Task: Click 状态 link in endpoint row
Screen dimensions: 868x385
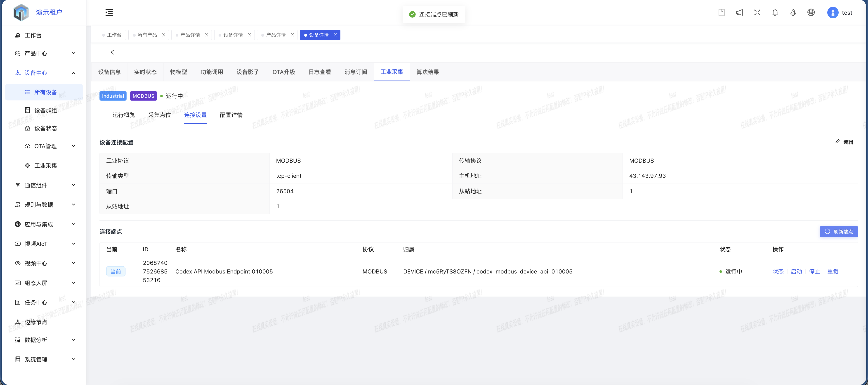Action: pyautogui.click(x=778, y=271)
